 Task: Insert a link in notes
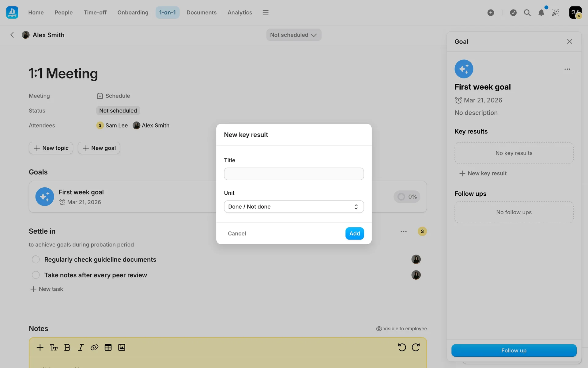[94, 347]
